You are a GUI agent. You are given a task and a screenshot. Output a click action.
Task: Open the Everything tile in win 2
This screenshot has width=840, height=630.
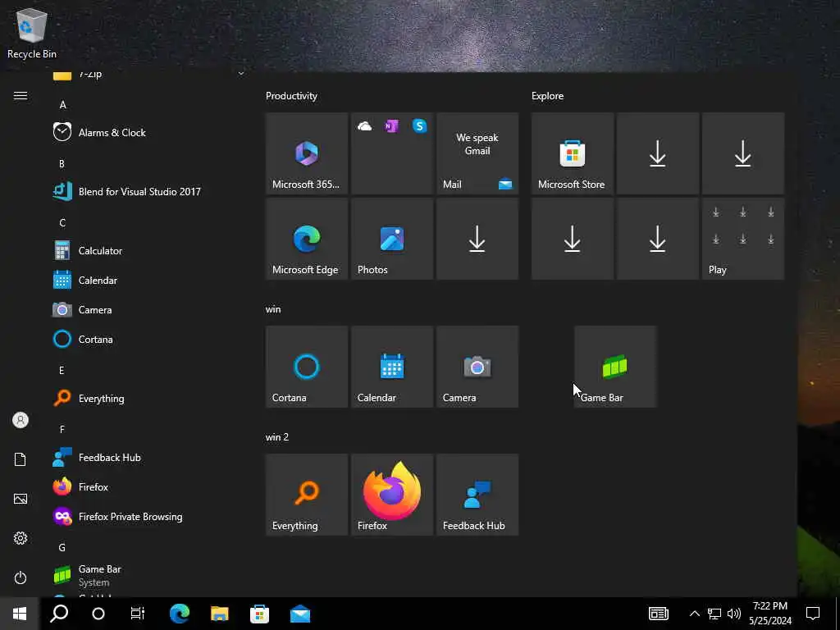(x=307, y=495)
